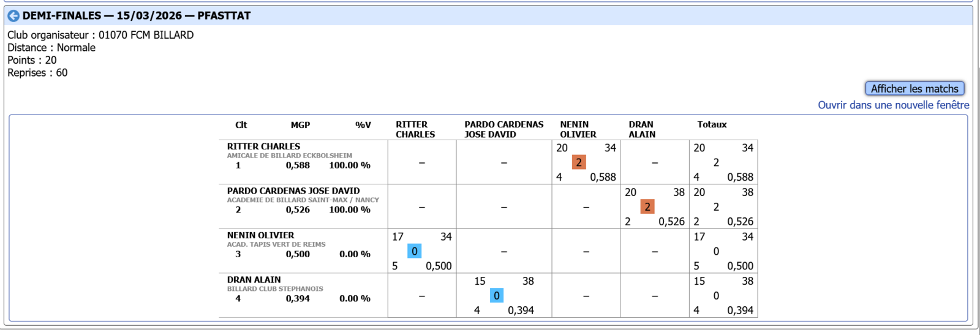This screenshot has height=335, width=980.
Task: Open results via Ouvrir dans une nouvelle fenêtre
Action: [893, 105]
